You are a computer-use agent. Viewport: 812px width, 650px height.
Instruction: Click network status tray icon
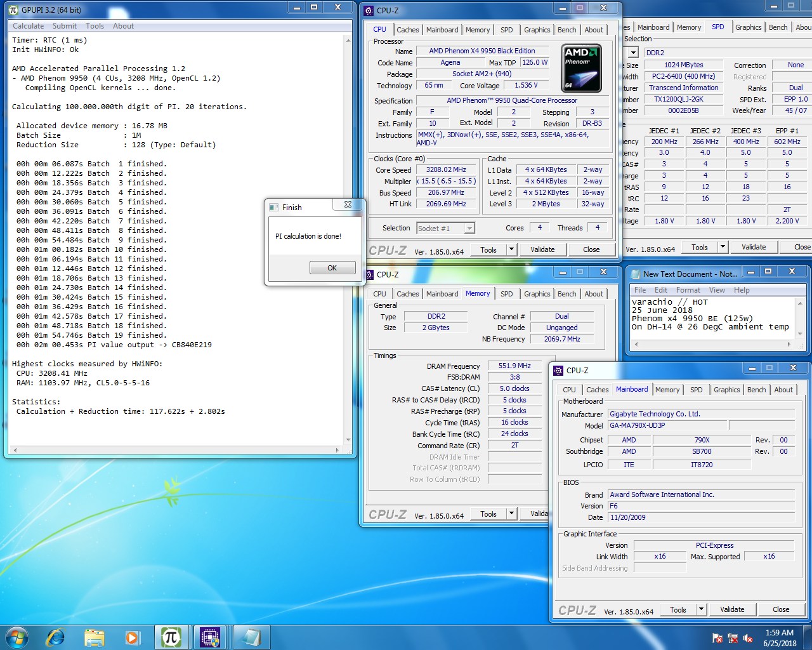[x=733, y=638]
